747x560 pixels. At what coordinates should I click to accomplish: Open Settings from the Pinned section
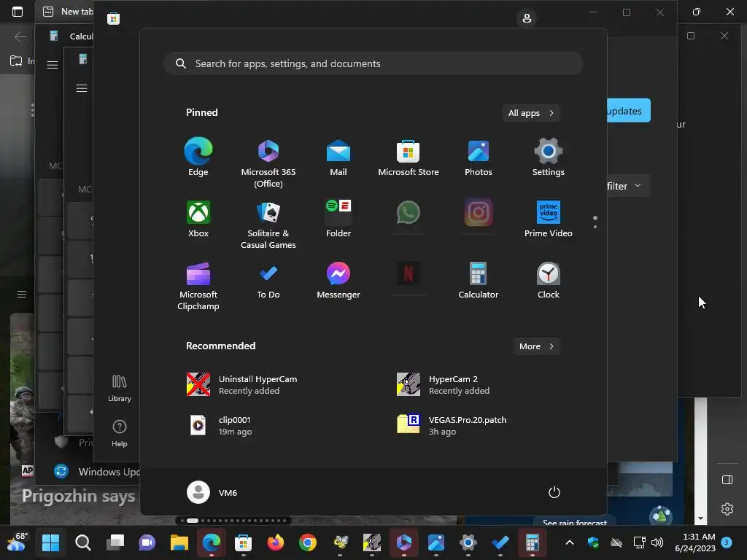click(x=549, y=157)
